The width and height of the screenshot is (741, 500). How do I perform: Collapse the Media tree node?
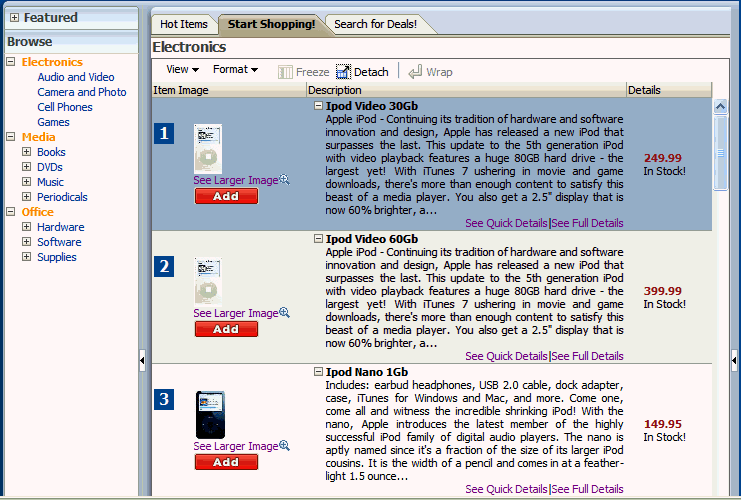[11, 137]
